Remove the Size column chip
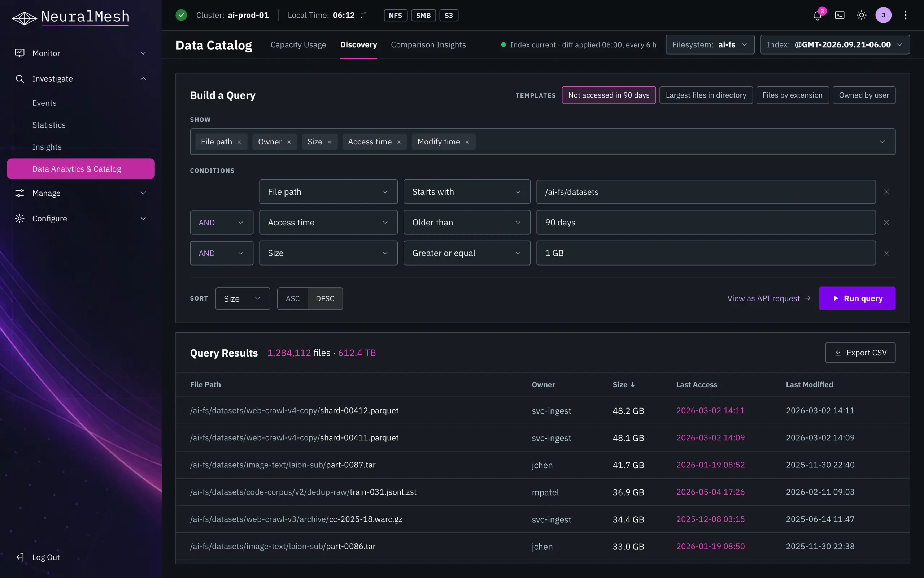This screenshot has height=578, width=924. pyautogui.click(x=330, y=142)
